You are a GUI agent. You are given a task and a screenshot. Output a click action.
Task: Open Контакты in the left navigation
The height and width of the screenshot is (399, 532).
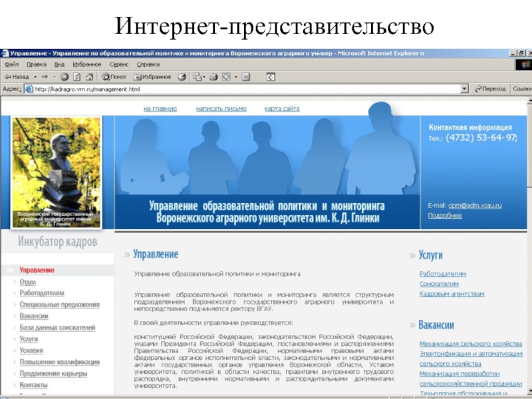click(x=34, y=386)
